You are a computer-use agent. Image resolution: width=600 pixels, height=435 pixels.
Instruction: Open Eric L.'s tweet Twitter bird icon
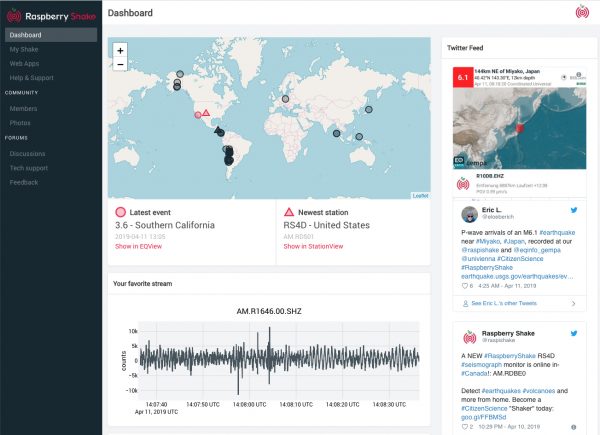(x=574, y=210)
